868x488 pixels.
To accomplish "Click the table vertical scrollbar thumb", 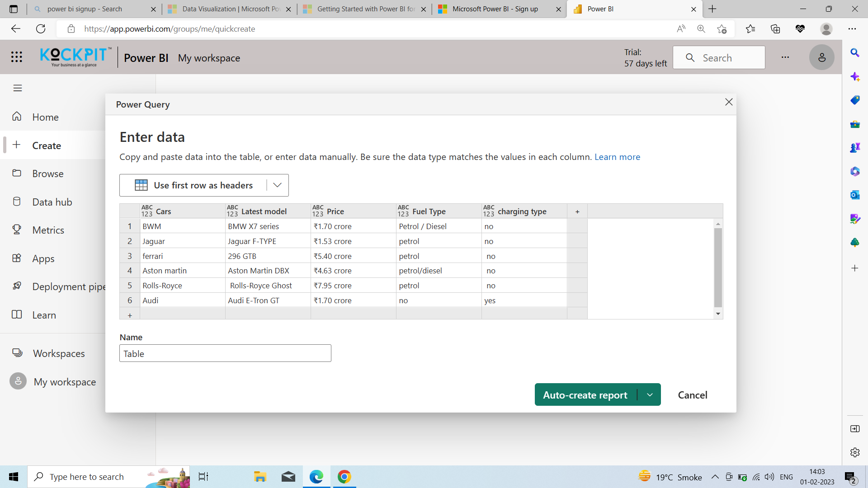I will click(718, 267).
